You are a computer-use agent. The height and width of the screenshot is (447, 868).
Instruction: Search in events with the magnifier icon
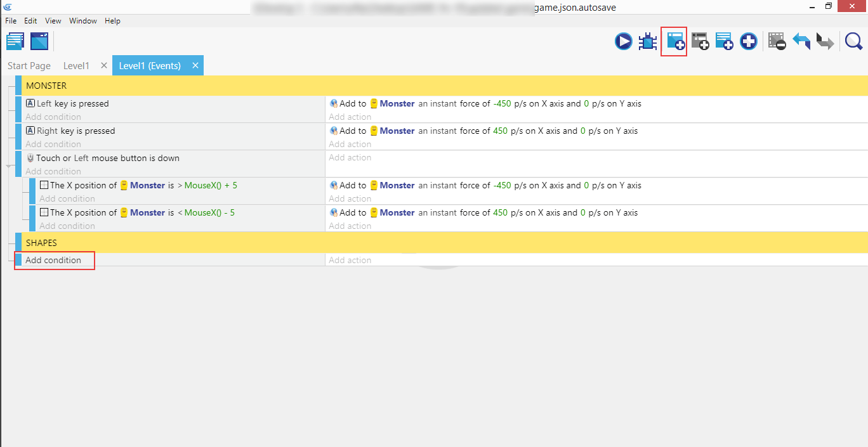(853, 42)
